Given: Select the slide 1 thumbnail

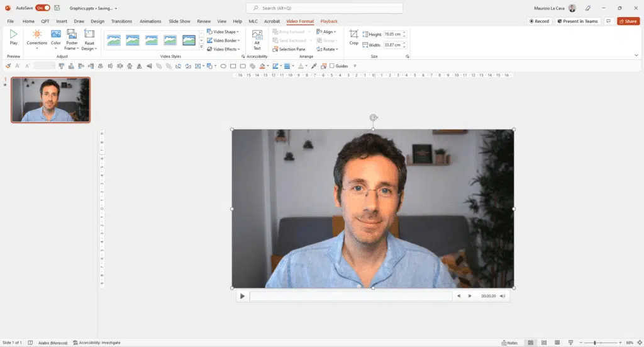Looking at the screenshot, I should coord(50,100).
